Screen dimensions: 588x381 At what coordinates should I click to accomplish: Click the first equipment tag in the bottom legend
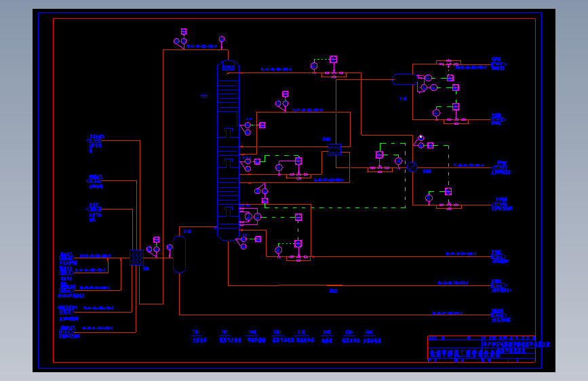click(x=197, y=332)
